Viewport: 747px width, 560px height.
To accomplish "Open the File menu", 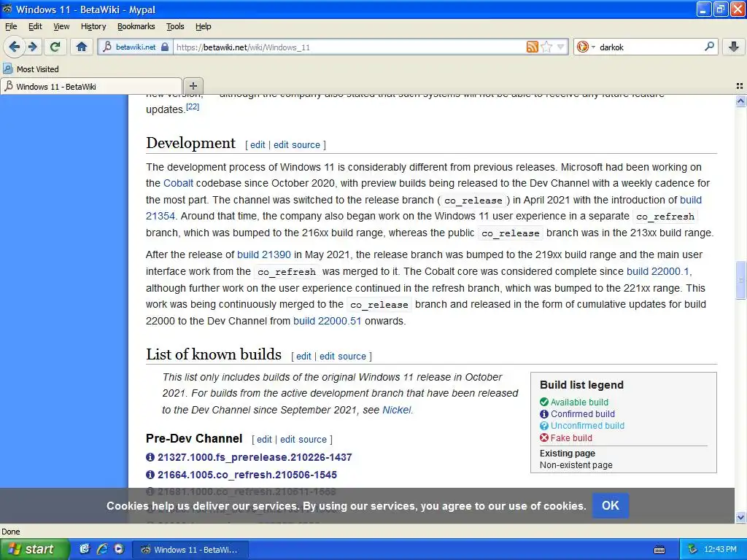I will click(x=11, y=26).
